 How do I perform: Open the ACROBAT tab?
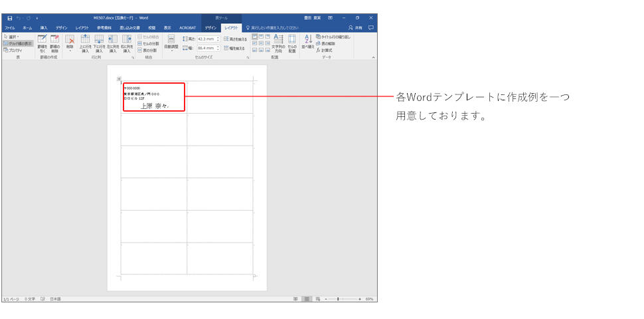coord(187,28)
